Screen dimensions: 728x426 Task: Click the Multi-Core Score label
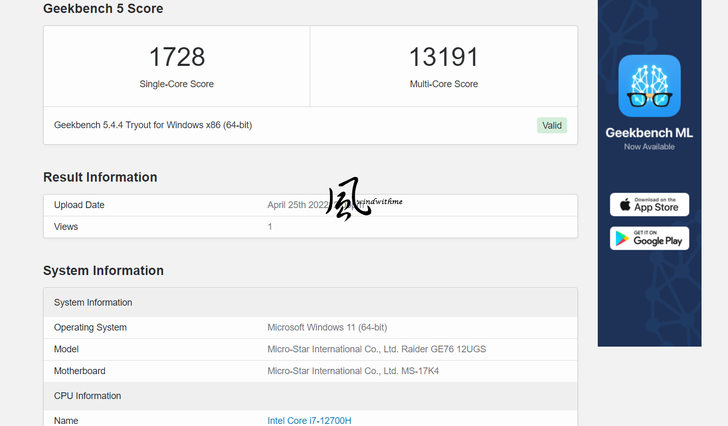(x=444, y=84)
